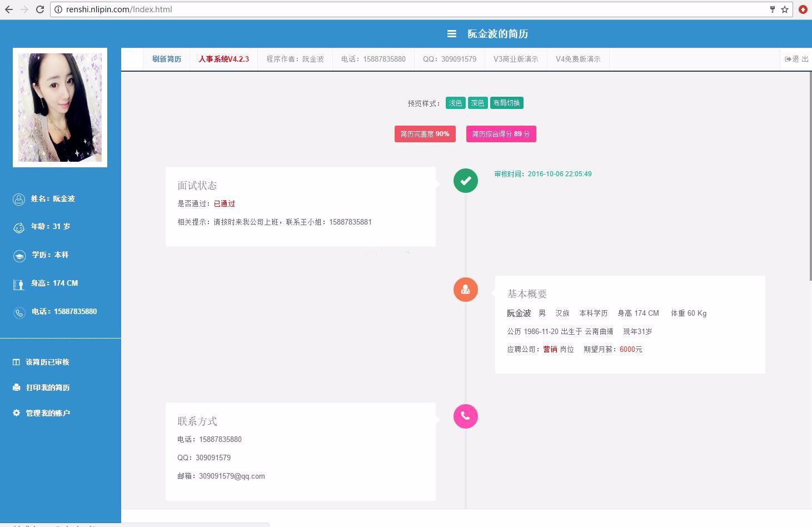
Task: Click the pink phone timeline marker
Action: [466, 416]
